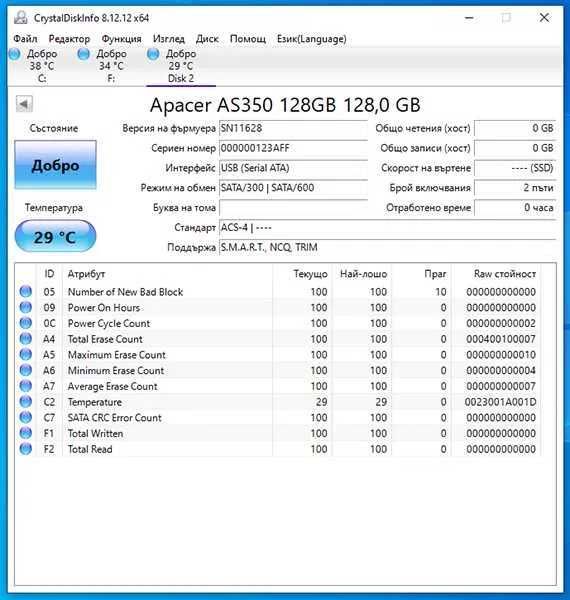Close the CrystalDiskInfo window

544,18
